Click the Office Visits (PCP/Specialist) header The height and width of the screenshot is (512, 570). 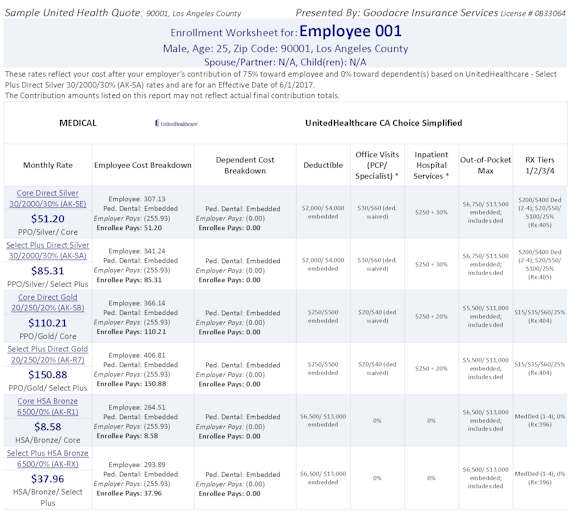(377, 165)
